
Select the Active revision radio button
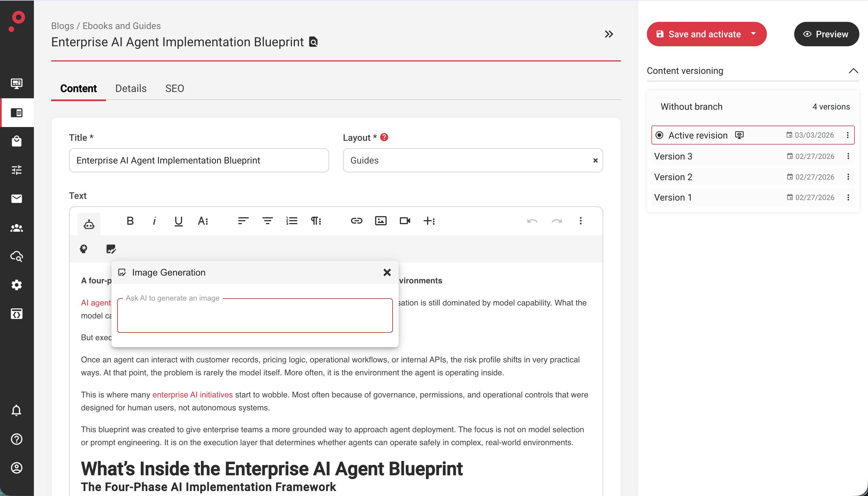tap(659, 135)
